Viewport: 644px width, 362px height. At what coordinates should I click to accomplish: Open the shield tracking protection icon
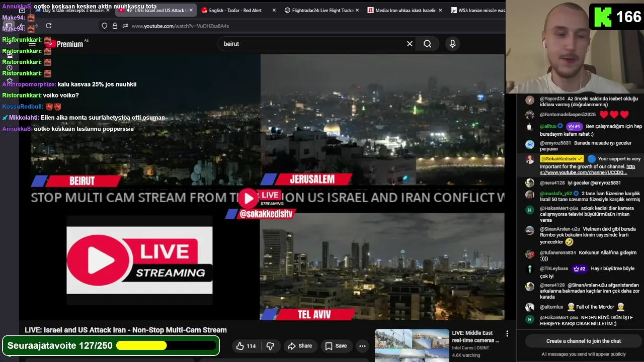[x=104, y=26]
